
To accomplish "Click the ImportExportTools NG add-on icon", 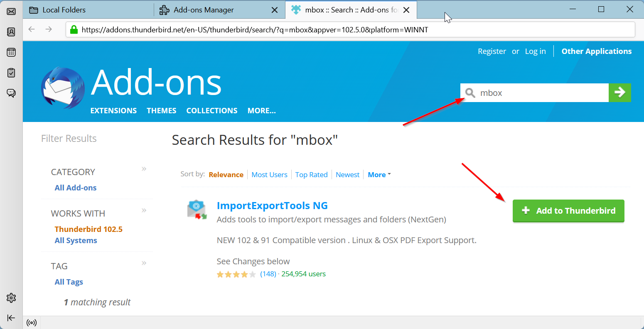I will tap(197, 210).
